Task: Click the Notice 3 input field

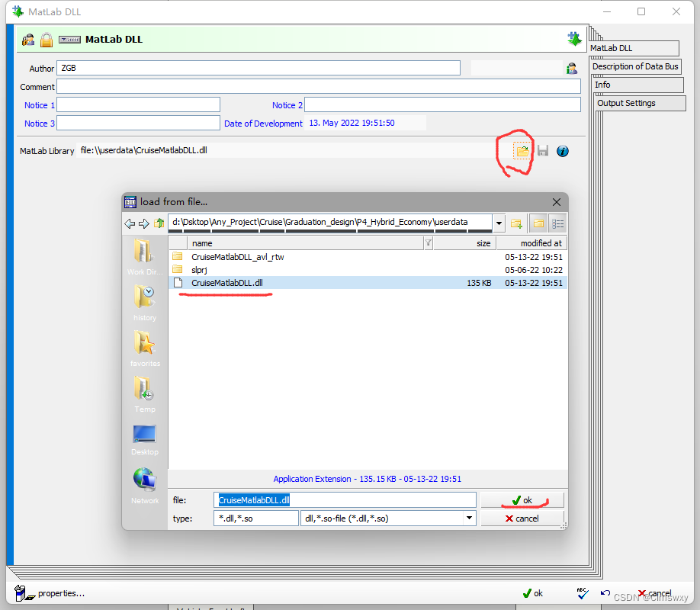Action: point(138,123)
